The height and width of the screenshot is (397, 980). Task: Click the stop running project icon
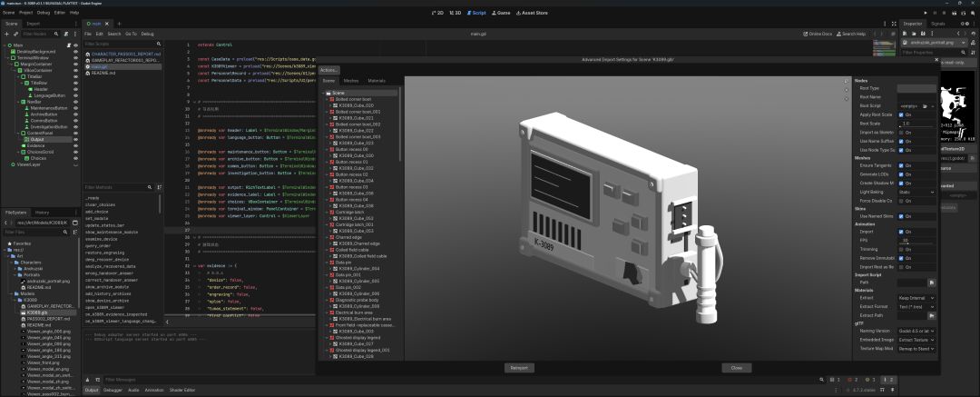coord(945,13)
